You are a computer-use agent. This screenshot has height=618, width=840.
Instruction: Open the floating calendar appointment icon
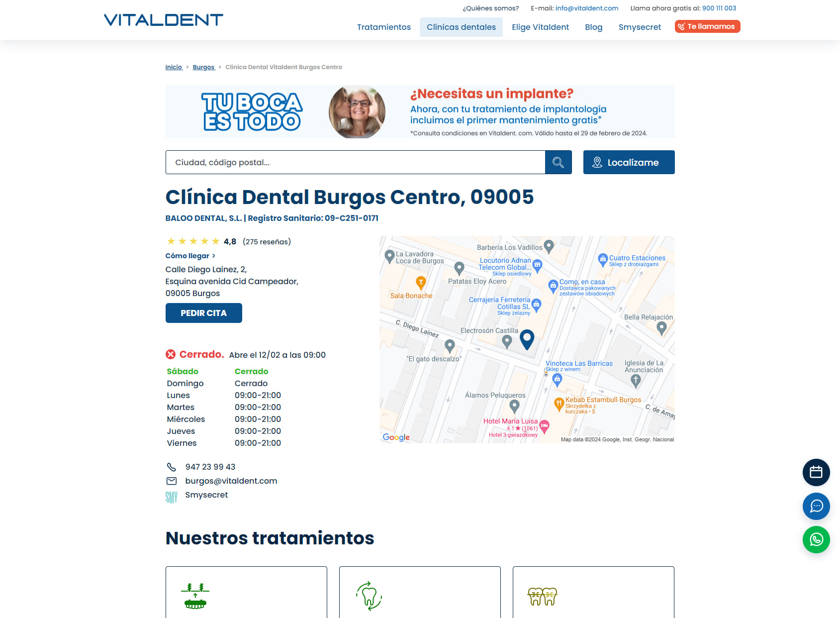point(816,472)
